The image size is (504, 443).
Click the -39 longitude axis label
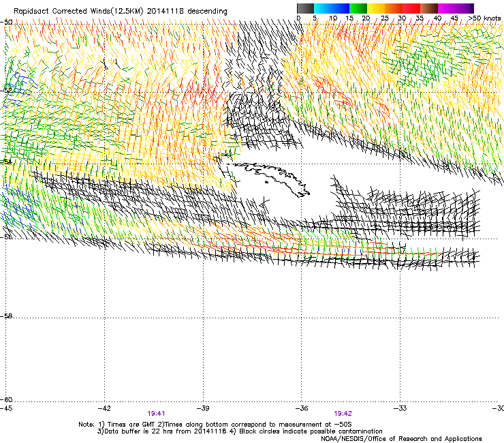(x=203, y=408)
